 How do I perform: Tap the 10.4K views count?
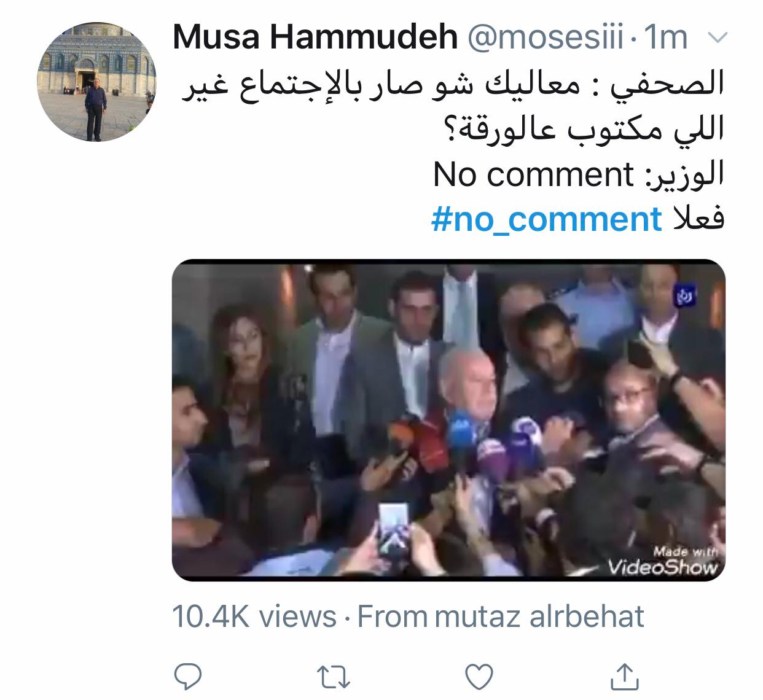(254, 616)
